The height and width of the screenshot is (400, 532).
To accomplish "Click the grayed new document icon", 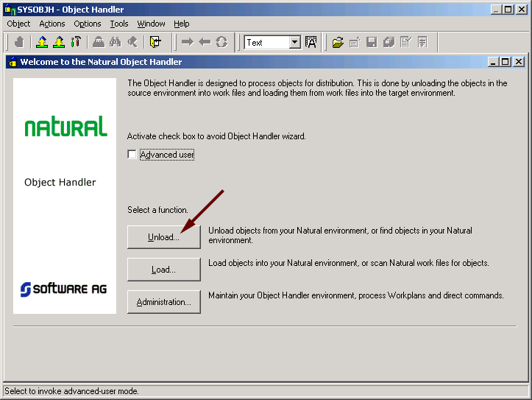I will 355,43.
